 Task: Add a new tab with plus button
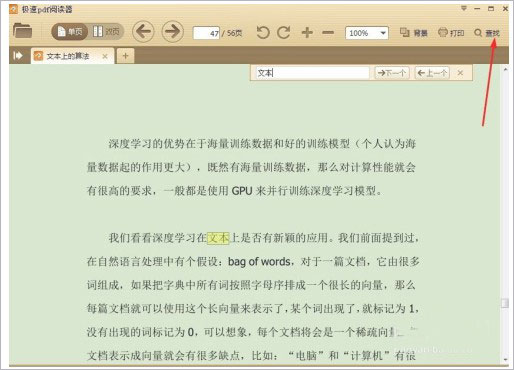[x=125, y=56]
